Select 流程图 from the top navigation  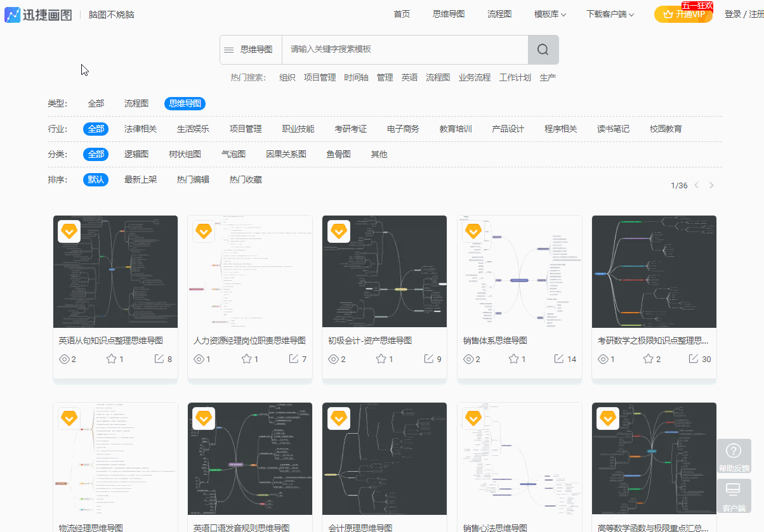(x=499, y=13)
